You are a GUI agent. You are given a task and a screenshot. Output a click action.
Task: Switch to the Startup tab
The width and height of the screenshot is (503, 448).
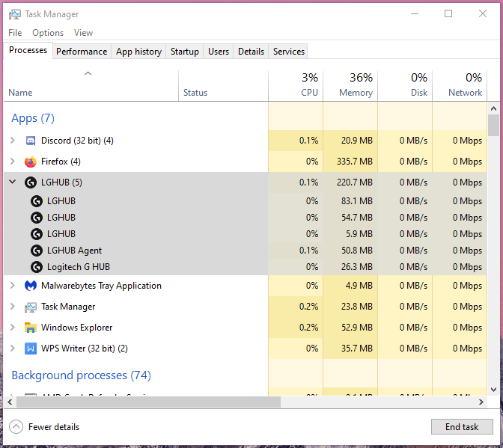click(x=184, y=52)
